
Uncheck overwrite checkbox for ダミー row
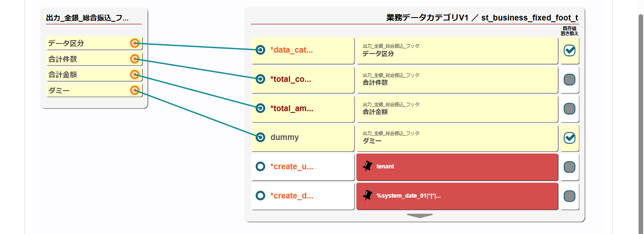(x=570, y=137)
